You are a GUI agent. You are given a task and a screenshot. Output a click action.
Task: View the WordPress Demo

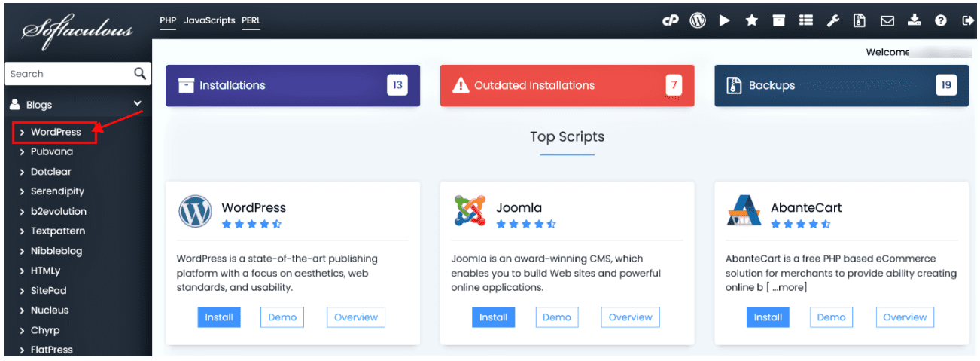pyautogui.click(x=282, y=317)
